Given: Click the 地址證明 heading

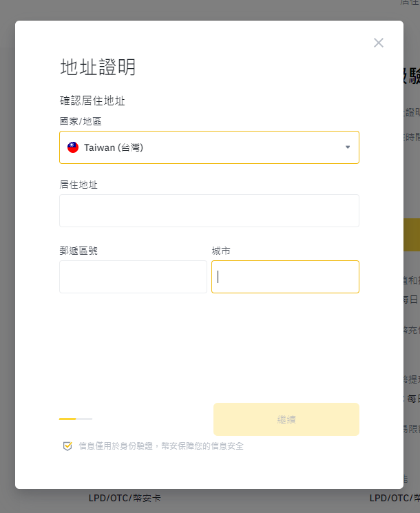Looking at the screenshot, I should click(98, 67).
